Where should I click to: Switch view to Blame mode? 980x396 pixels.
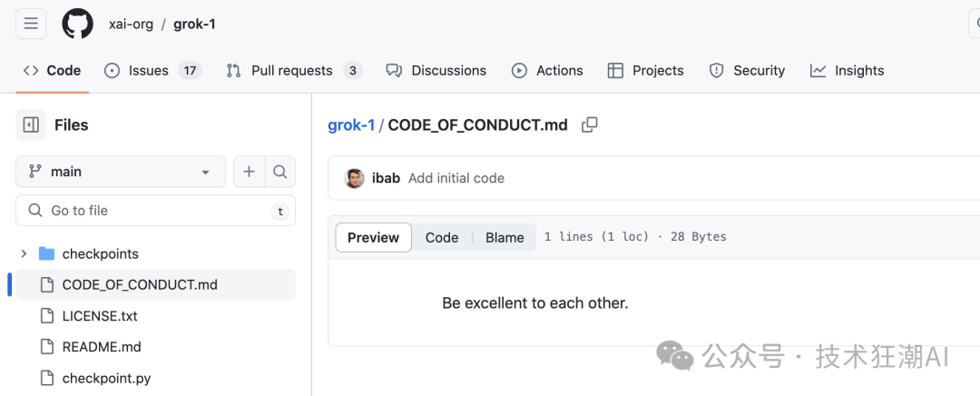(505, 238)
